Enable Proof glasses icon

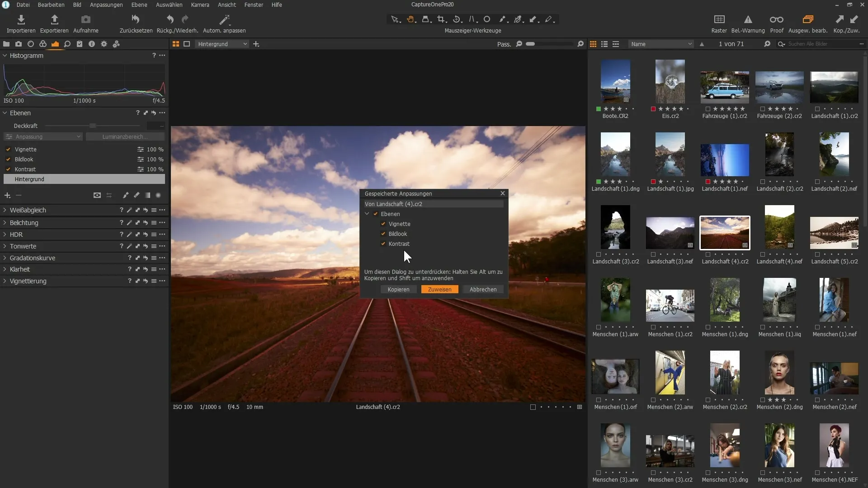(x=776, y=19)
